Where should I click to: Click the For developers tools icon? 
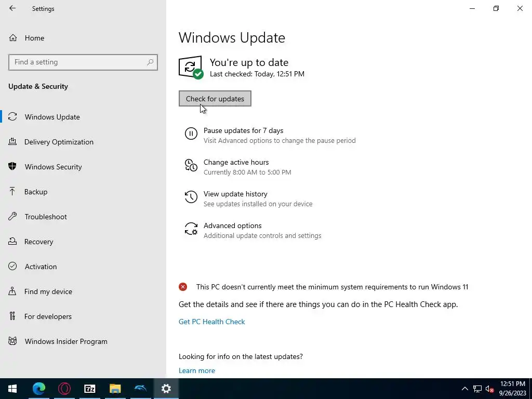point(12,316)
